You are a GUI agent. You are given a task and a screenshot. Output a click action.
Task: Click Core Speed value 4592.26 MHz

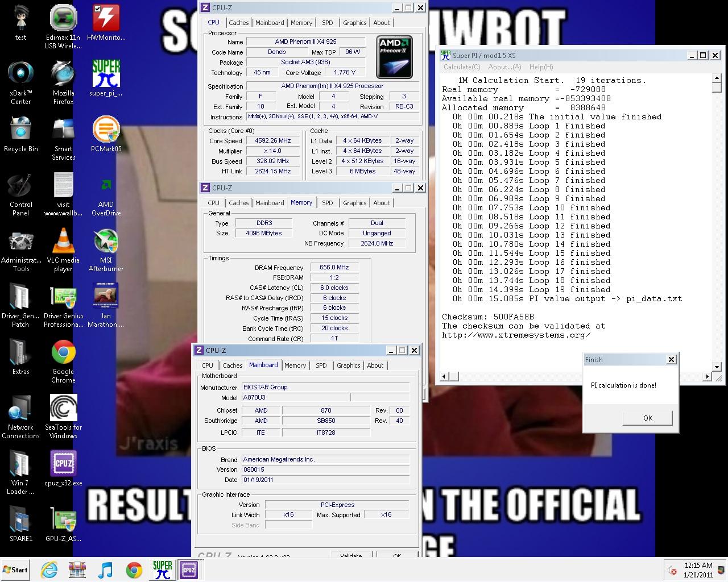pos(274,140)
